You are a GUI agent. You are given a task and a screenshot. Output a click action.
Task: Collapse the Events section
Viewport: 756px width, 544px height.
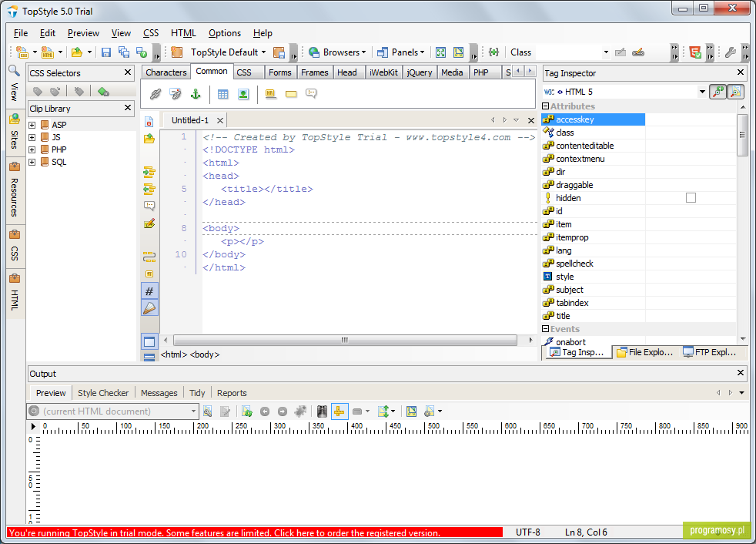545,329
